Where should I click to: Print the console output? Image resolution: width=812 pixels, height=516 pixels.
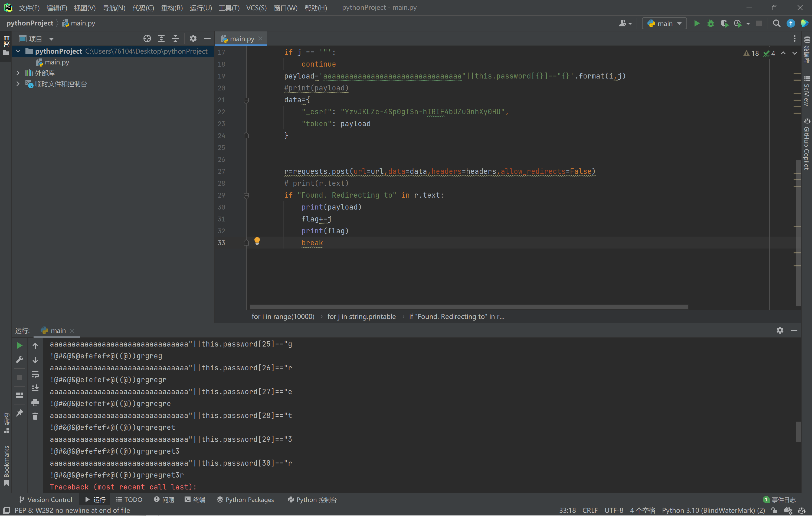35,402
